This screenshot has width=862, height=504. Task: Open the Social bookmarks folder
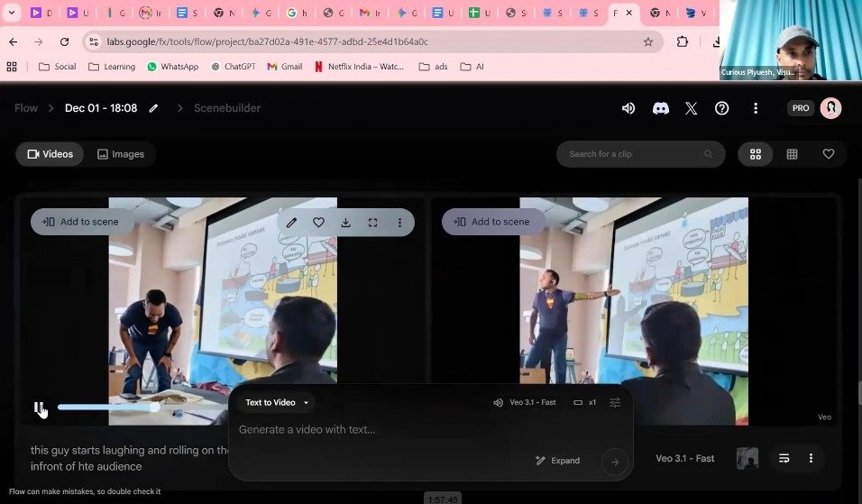coord(57,67)
